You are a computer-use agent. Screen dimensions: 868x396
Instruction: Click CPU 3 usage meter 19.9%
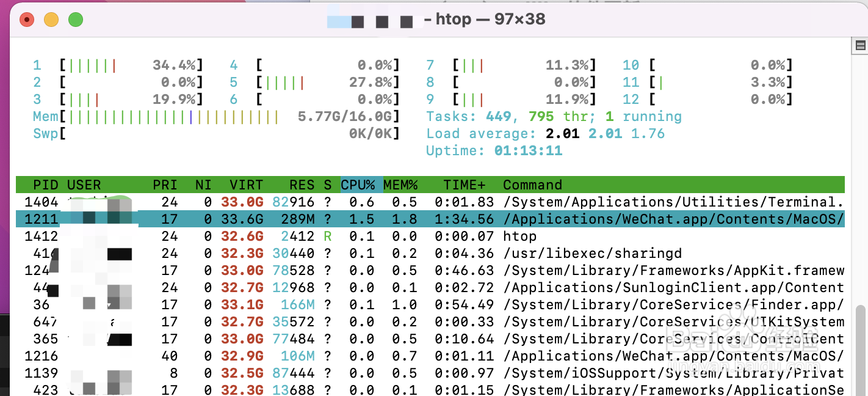point(118,99)
